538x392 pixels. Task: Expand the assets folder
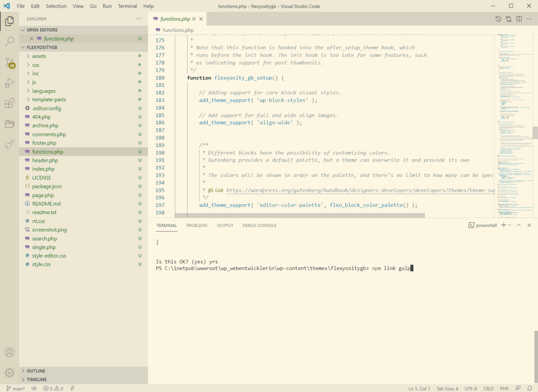click(x=83, y=56)
